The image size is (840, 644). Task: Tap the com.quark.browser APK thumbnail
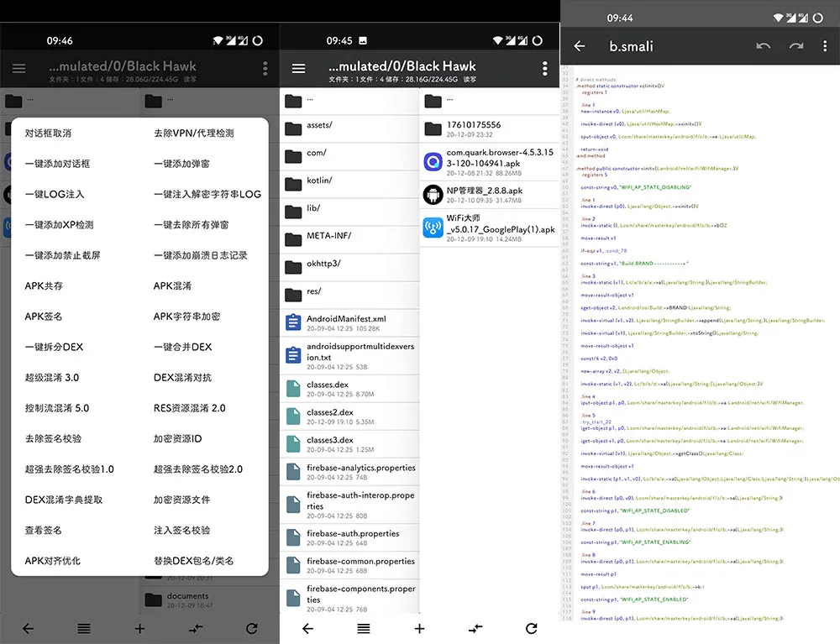tap(433, 160)
